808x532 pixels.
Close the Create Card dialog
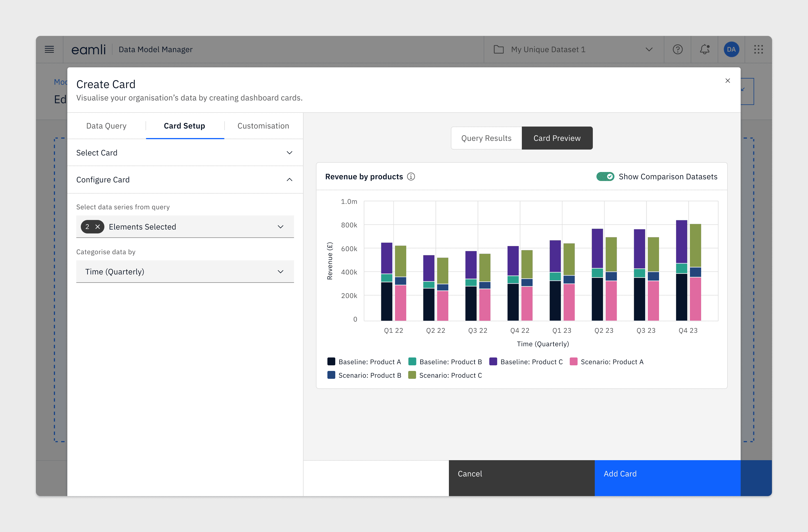(727, 81)
